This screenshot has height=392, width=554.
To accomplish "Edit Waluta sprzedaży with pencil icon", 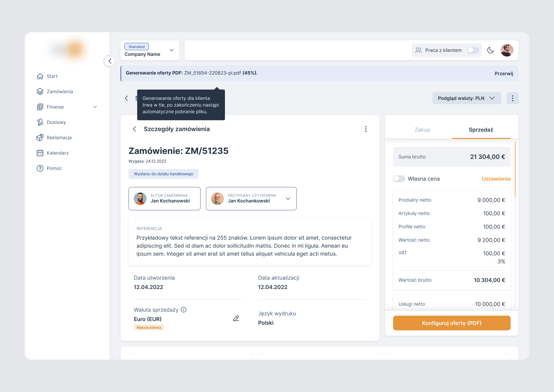I will 236,318.
